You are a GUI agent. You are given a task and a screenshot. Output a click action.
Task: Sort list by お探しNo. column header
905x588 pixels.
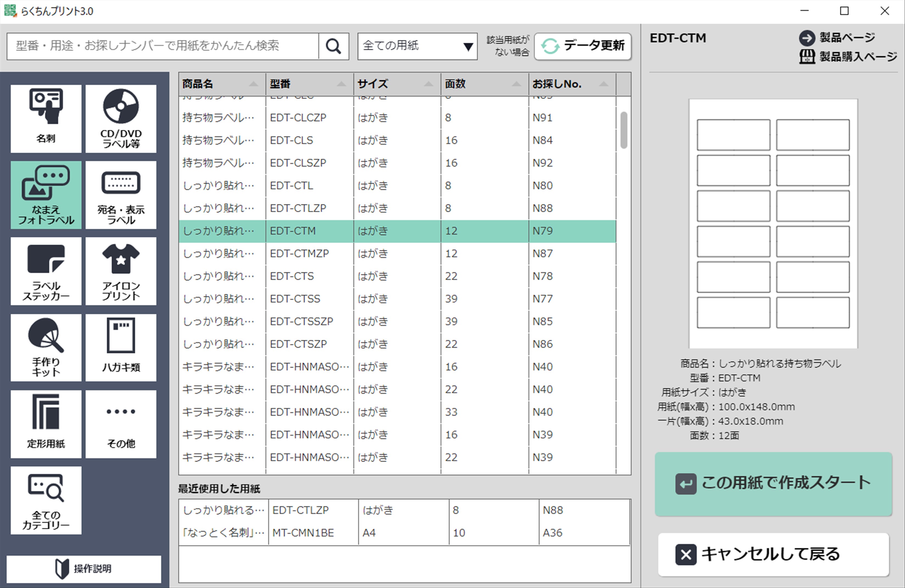pyautogui.click(x=572, y=84)
